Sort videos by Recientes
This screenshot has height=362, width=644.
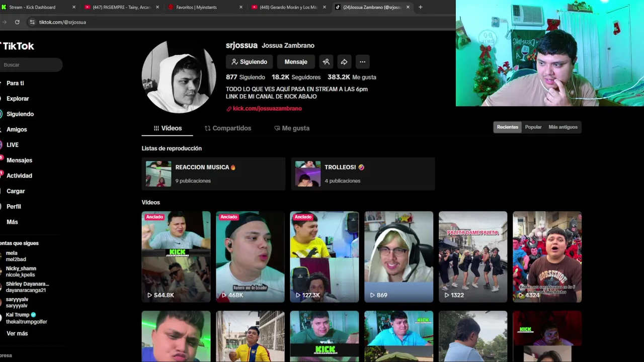coord(507,127)
